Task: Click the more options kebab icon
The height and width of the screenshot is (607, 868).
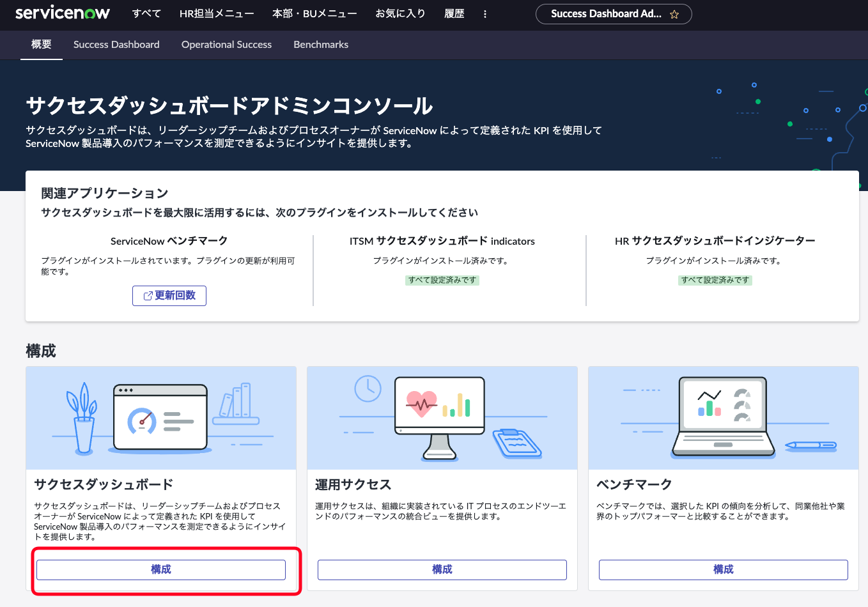Action: coord(485,14)
